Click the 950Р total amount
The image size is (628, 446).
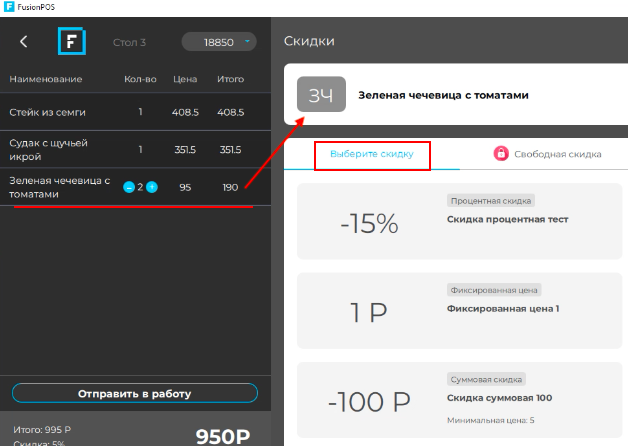(223, 436)
